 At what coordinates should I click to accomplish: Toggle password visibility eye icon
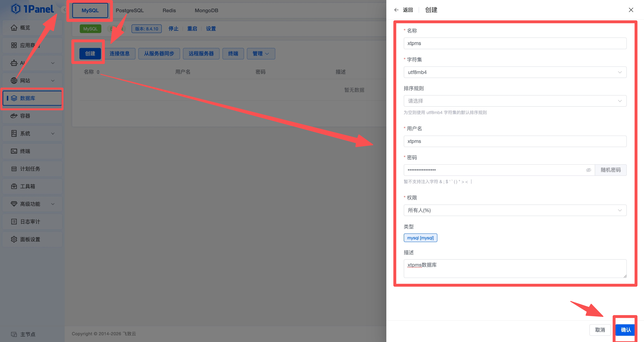(x=588, y=170)
